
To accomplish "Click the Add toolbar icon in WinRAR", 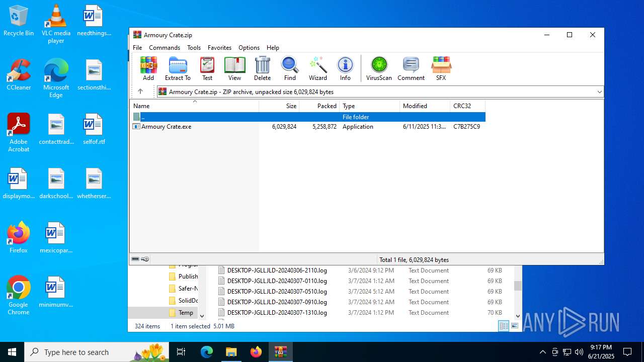I will pyautogui.click(x=148, y=68).
